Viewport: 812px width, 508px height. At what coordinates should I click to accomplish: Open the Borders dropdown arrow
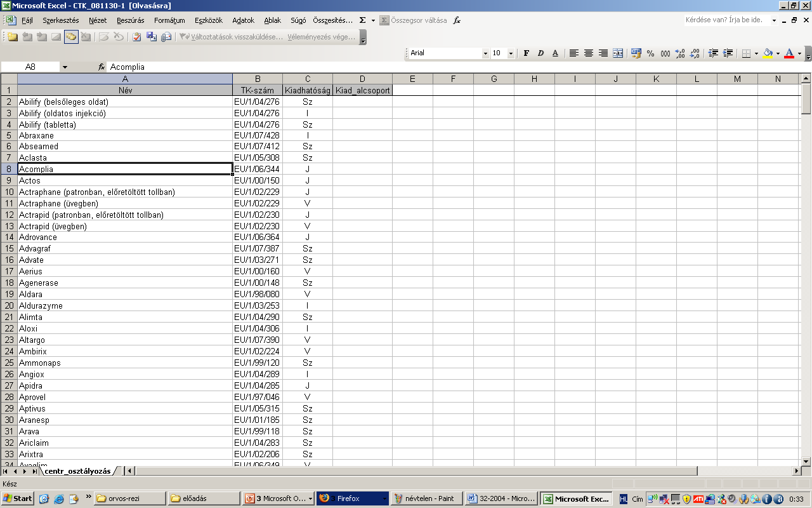756,53
